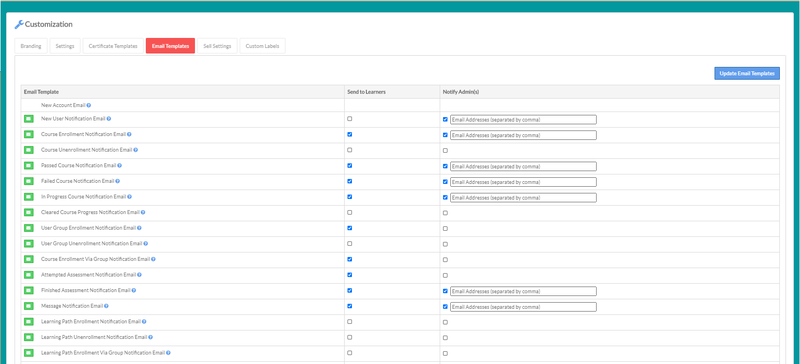Show help info for New Account Email
Screen dimensions: 800x364
[x=89, y=105]
